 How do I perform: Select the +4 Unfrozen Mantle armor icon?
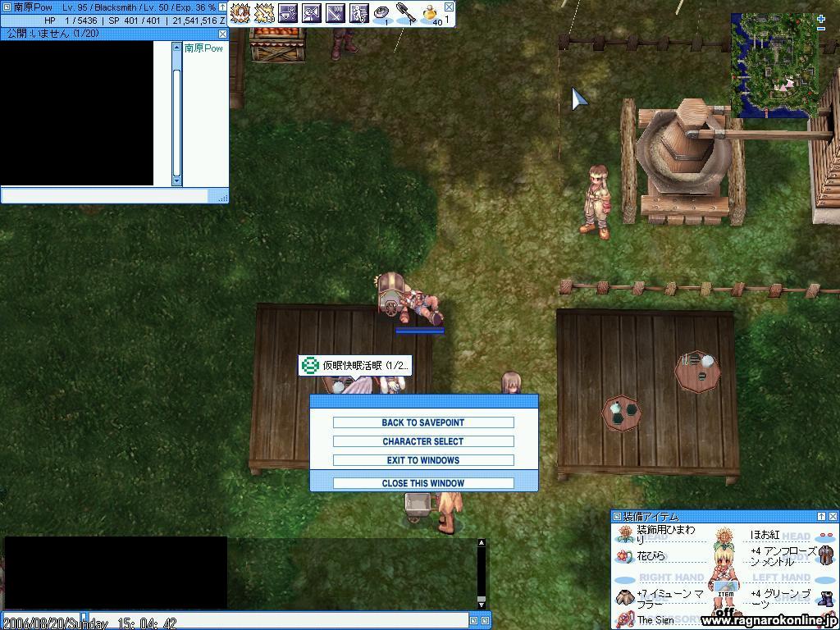[826, 555]
